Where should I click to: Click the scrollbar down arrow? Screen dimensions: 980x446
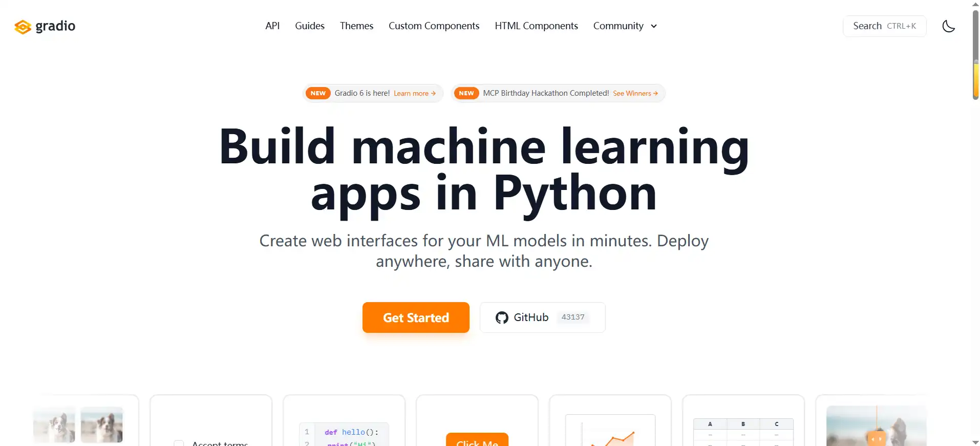click(975, 442)
